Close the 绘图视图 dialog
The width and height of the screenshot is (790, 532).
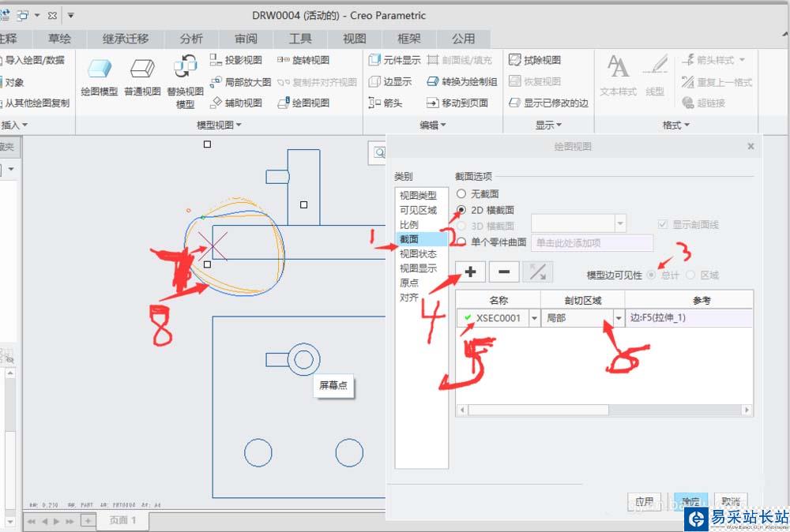750,147
